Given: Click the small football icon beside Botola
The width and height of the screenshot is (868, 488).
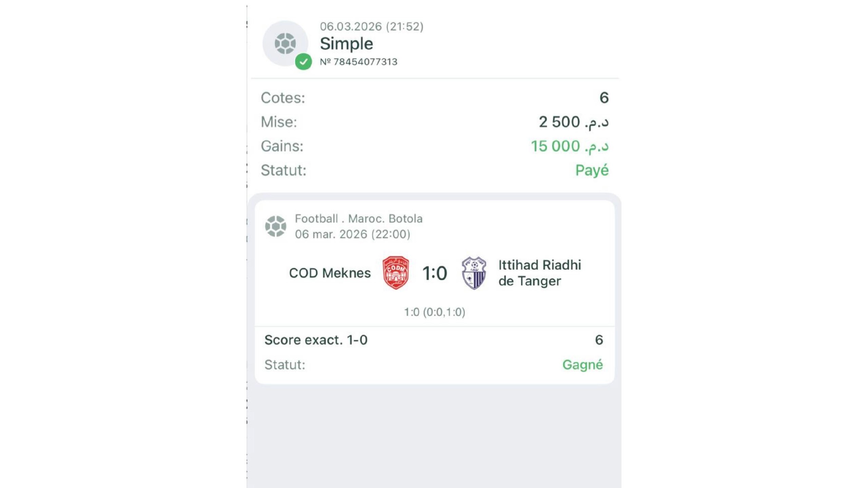Looking at the screenshot, I should 276,226.
